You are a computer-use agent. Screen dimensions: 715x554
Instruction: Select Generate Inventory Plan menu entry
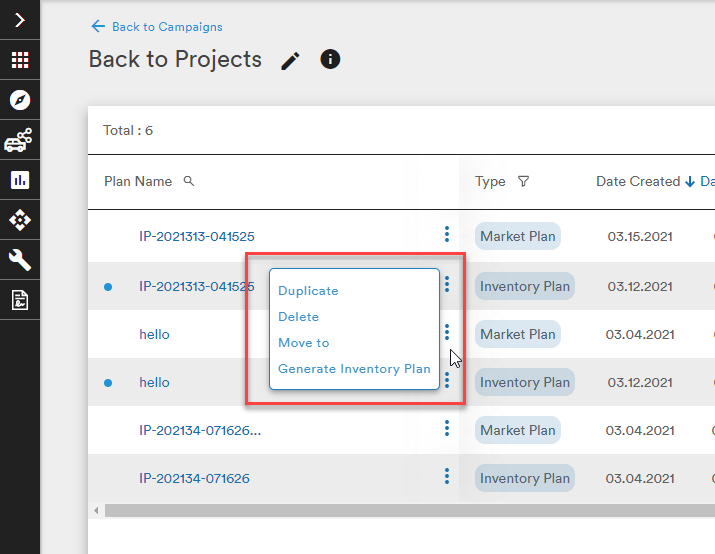pos(354,369)
